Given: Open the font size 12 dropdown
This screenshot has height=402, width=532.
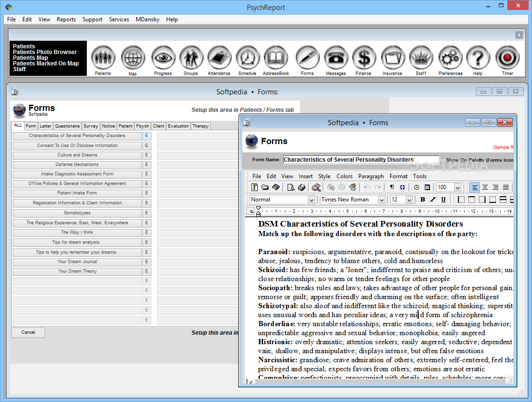Looking at the screenshot, I should (x=409, y=200).
